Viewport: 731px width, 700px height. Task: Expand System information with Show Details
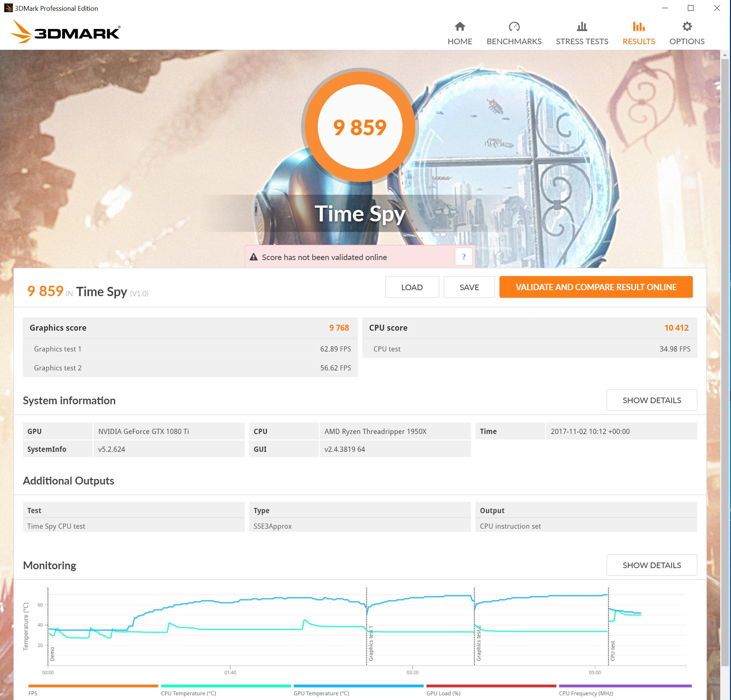pos(651,400)
